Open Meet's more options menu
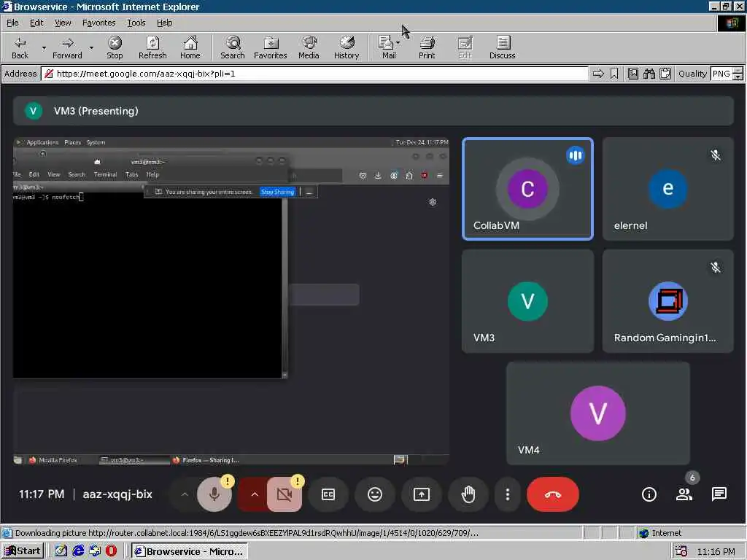 [508, 494]
